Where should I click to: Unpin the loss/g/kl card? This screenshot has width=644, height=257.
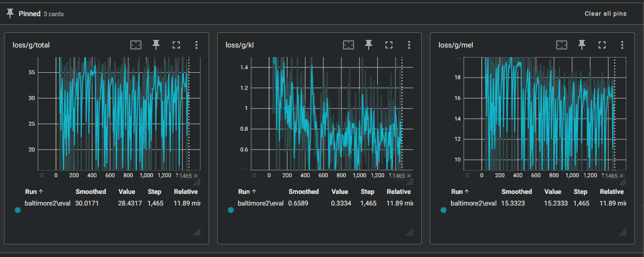pyautogui.click(x=369, y=45)
